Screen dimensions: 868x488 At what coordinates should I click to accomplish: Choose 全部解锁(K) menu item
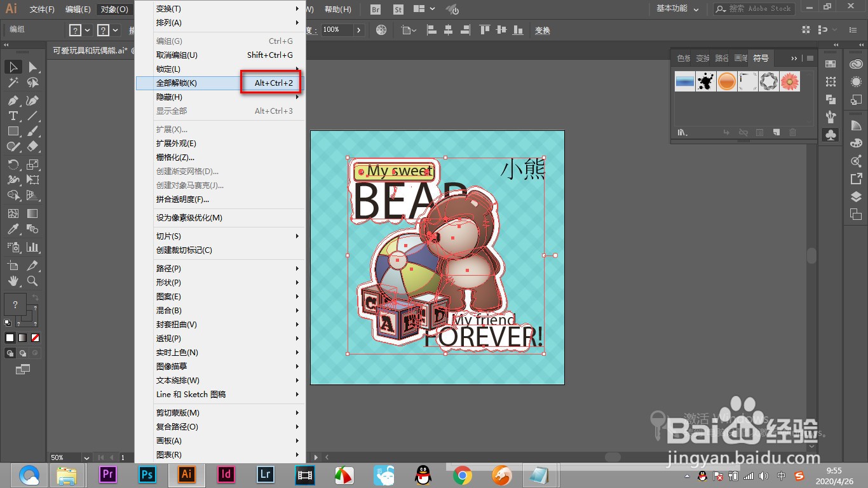pos(220,83)
